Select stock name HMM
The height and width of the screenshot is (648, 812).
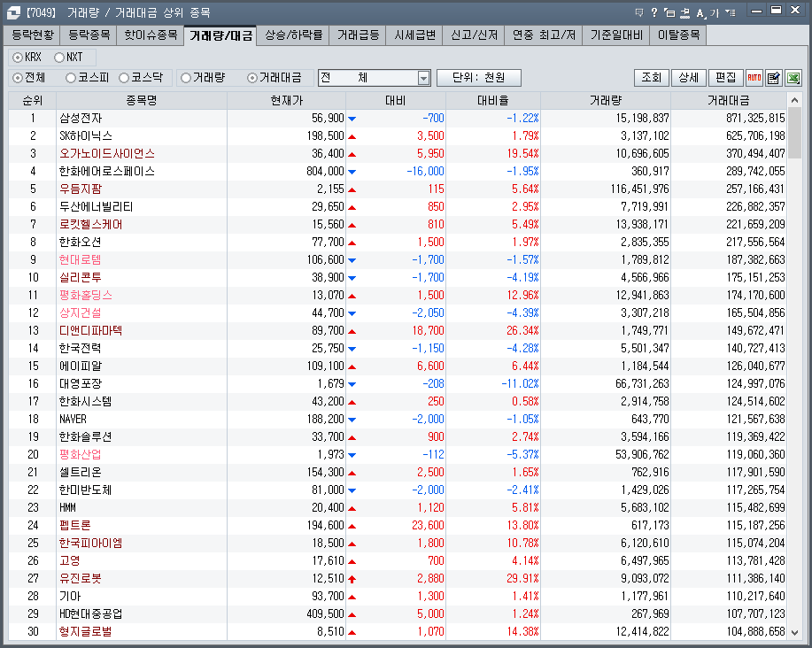pos(68,508)
